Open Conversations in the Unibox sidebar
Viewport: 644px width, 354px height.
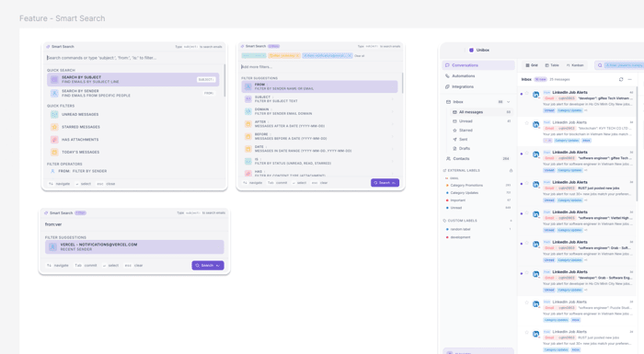[x=478, y=65]
